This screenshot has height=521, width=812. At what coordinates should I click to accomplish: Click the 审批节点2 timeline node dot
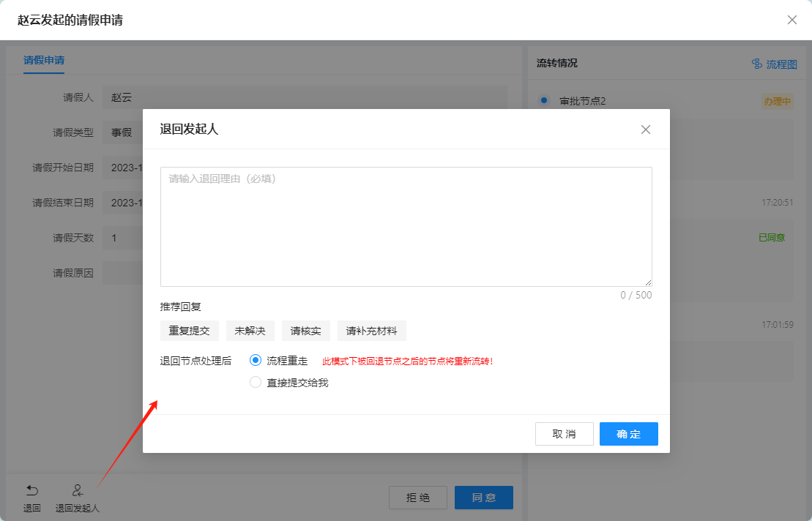tap(543, 100)
